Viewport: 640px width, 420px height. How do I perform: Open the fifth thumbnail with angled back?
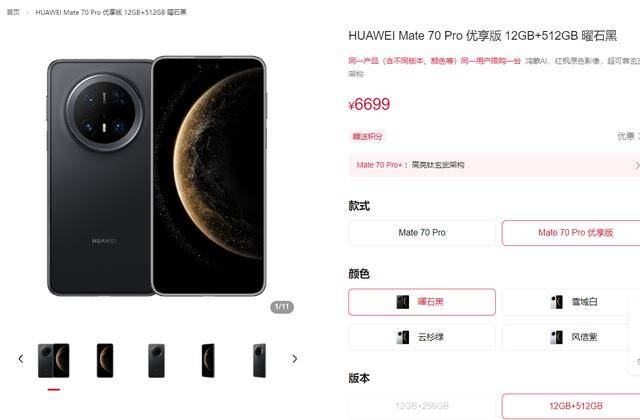(259, 360)
